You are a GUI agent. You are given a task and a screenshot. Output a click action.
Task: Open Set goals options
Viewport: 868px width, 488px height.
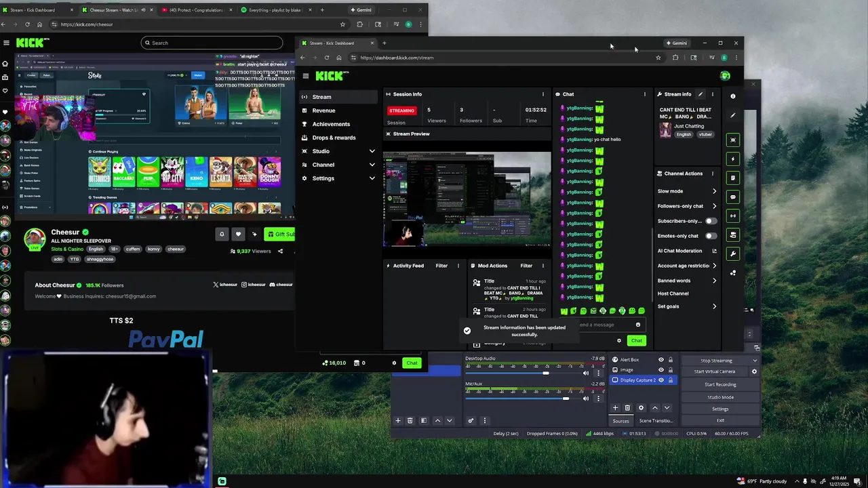[x=687, y=306]
